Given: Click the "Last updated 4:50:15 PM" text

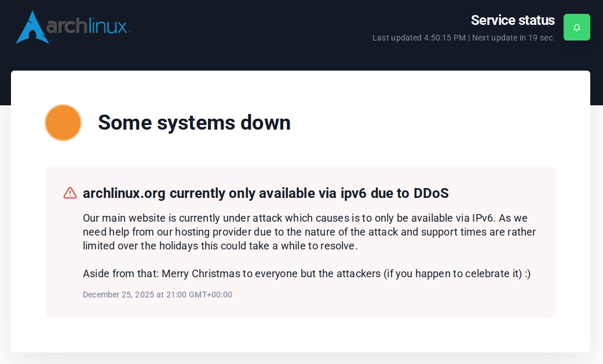Looking at the screenshot, I should (419, 38).
